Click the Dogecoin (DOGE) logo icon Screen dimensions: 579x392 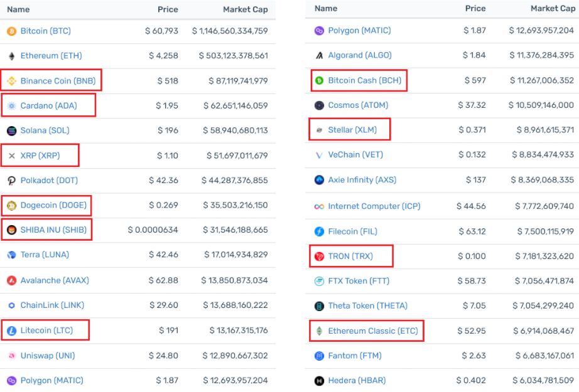click(x=11, y=205)
